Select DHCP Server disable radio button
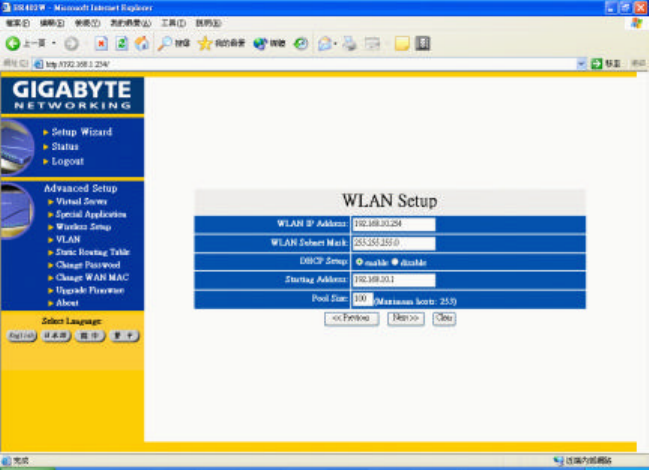 tap(395, 262)
